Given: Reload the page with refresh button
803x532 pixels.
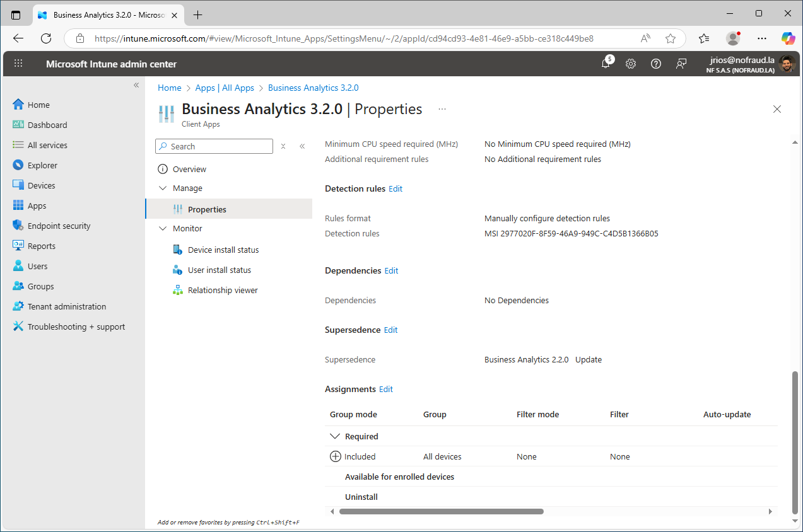Looking at the screenshot, I should click(x=46, y=38).
